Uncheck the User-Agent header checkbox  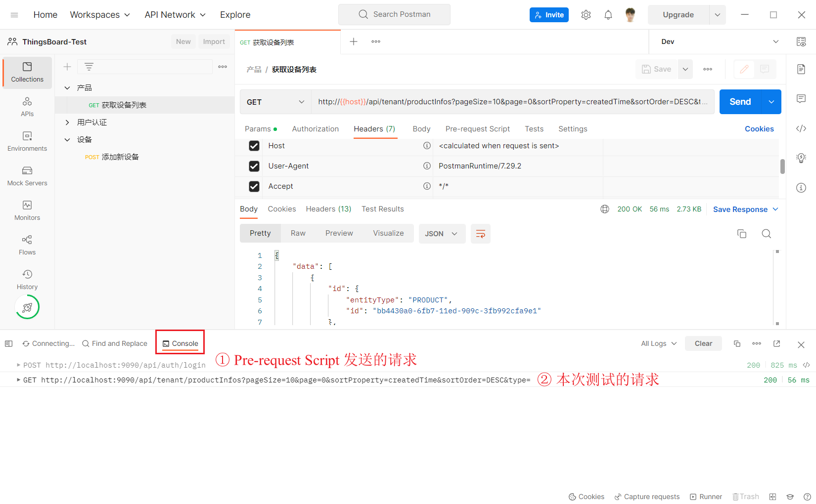pyautogui.click(x=254, y=166)
